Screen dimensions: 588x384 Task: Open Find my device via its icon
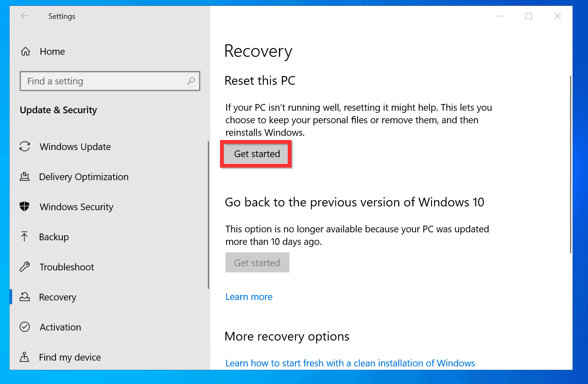tap(25, 357)
